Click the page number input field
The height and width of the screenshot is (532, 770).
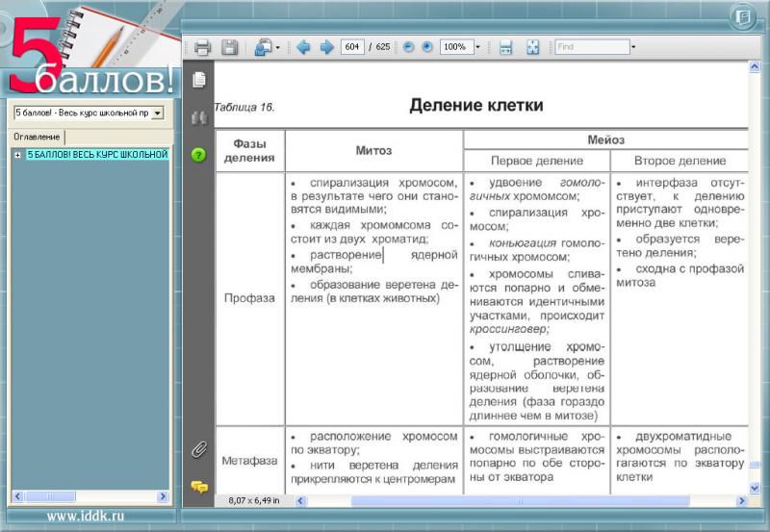(x=351, y=47)
